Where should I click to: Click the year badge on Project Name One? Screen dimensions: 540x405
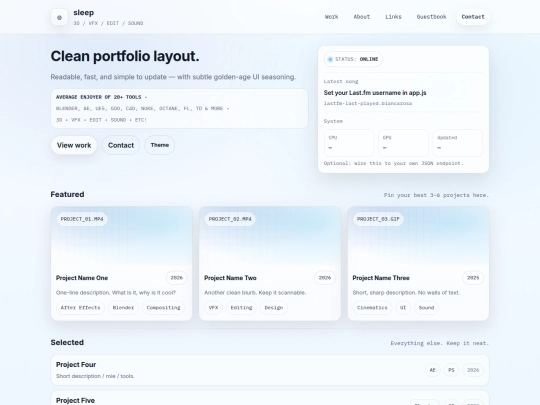coord(177,278)
